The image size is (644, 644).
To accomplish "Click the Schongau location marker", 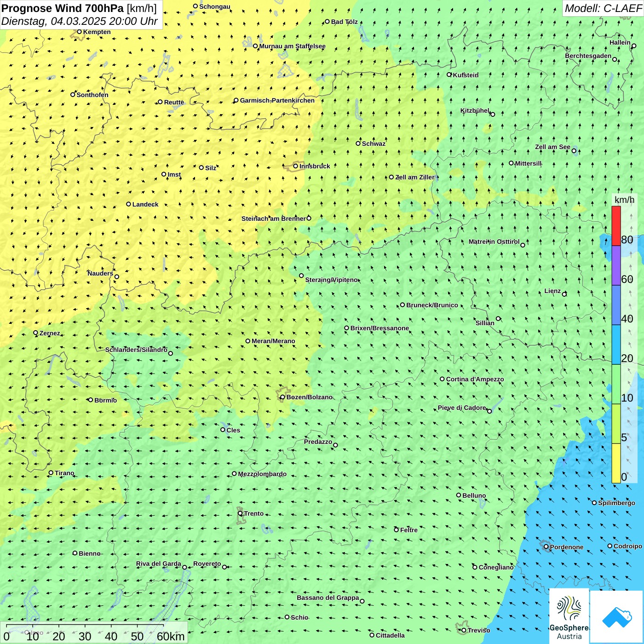I will 195,6.
